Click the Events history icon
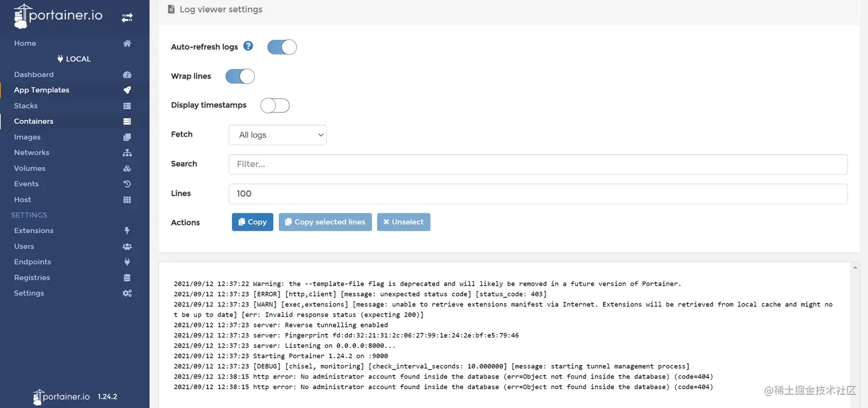The width and height of the screenshot is (868, 408). tap(127, 184)
